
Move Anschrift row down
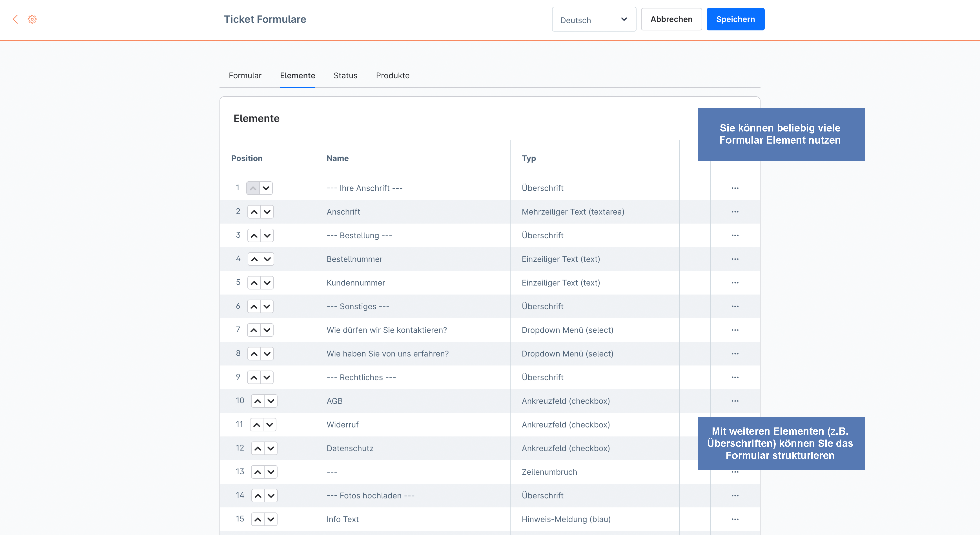point(267,212)
